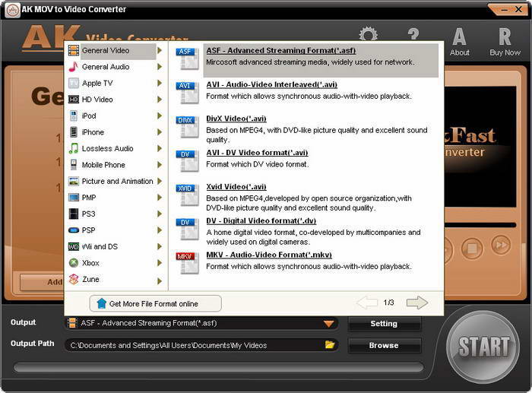This screenshot has width=532, height=393.
Task: Click the DV icon beside AVI - DV Video
Action: (x=187, y=161)
